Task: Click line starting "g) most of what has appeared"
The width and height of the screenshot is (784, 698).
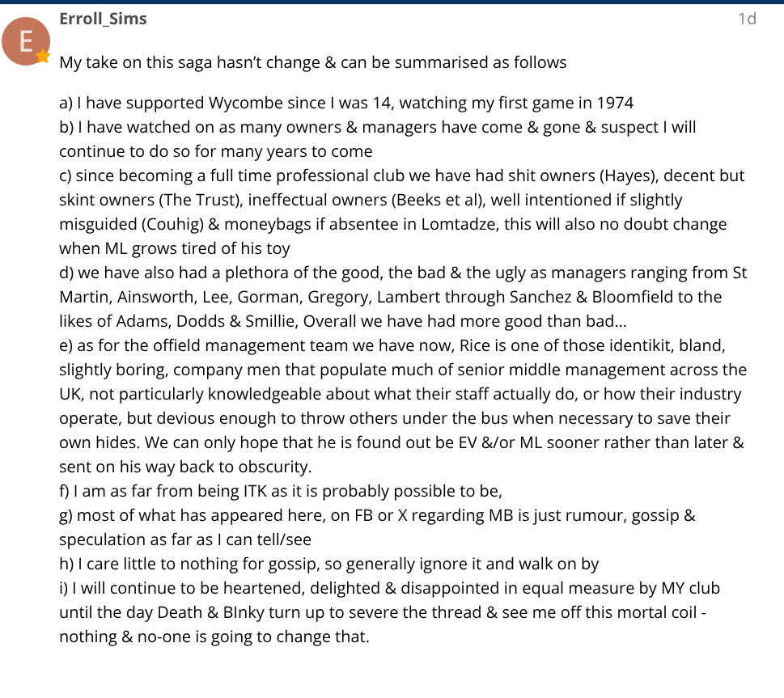Action: tap(377, 515)
